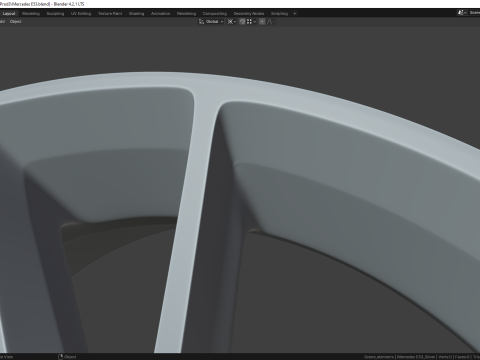Switch to the Rendering workspace tab

tap(187, 14)
